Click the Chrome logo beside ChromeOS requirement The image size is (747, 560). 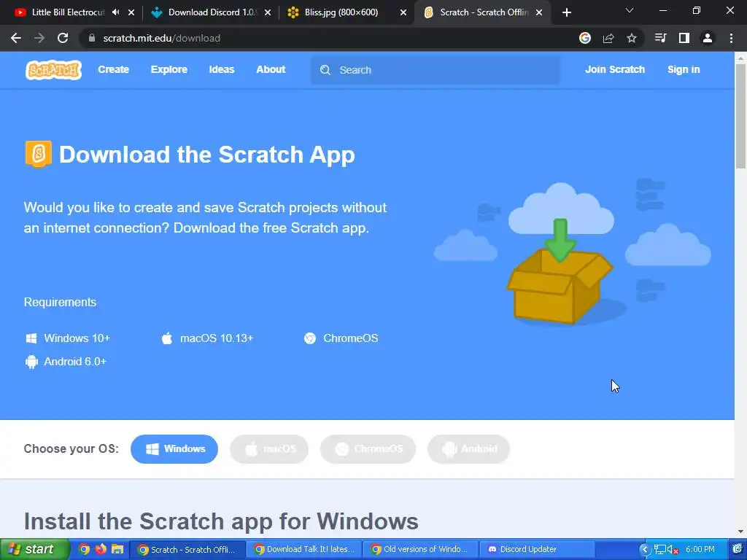310,338
